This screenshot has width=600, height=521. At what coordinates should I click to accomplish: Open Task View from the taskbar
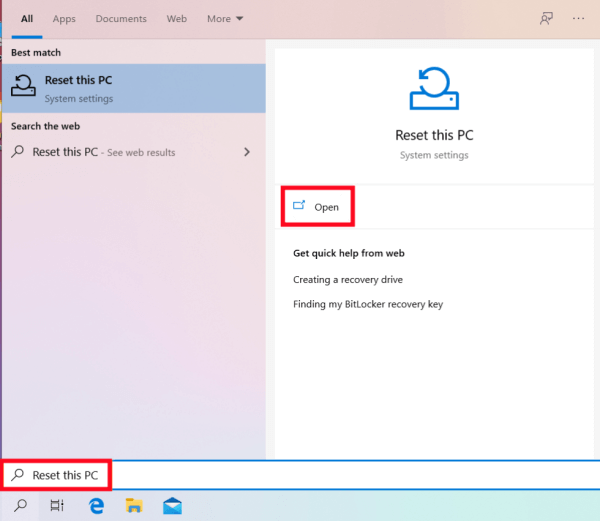coord(57,505)
